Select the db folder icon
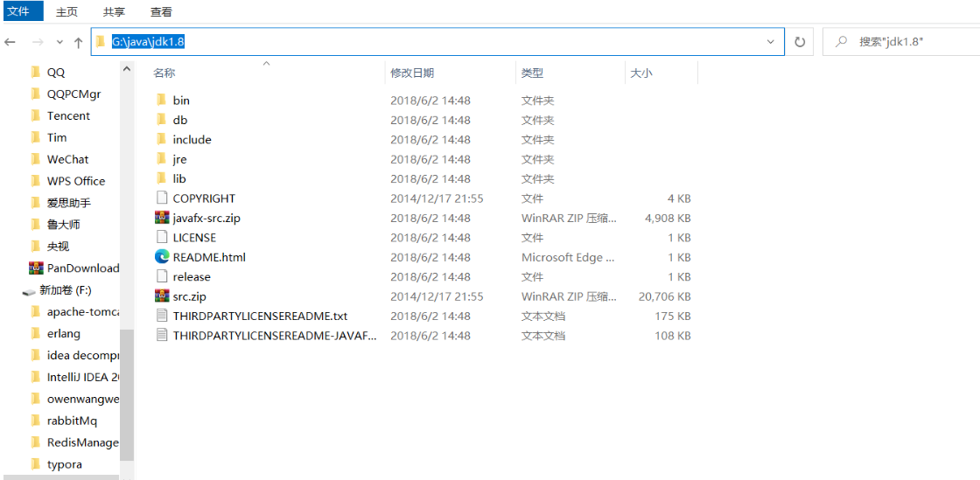This screenshot has height=480, width=980. (162, 120)
